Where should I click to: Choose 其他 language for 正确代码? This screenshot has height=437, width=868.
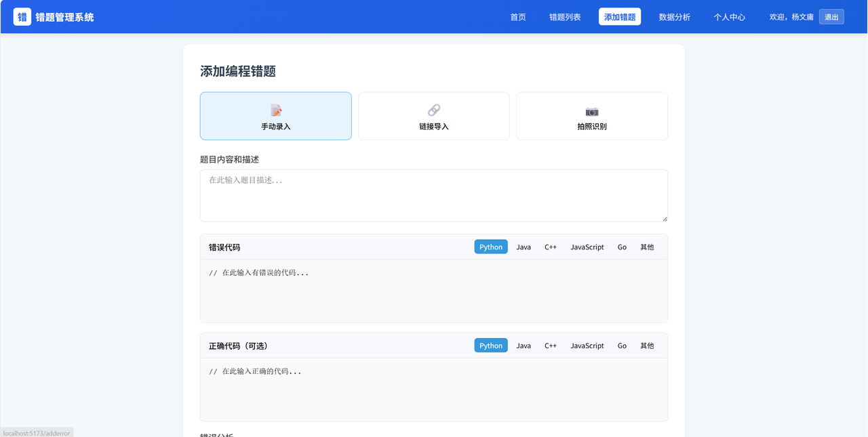pos(648,346)
